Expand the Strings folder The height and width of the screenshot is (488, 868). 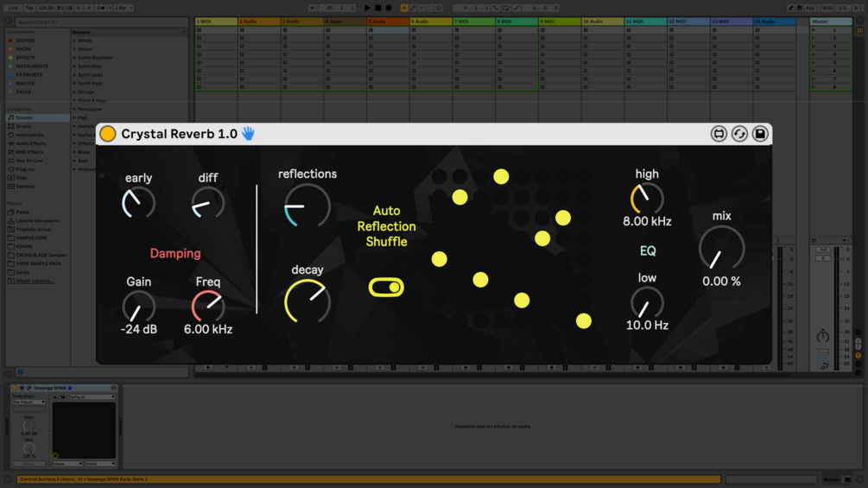point(75,92)
